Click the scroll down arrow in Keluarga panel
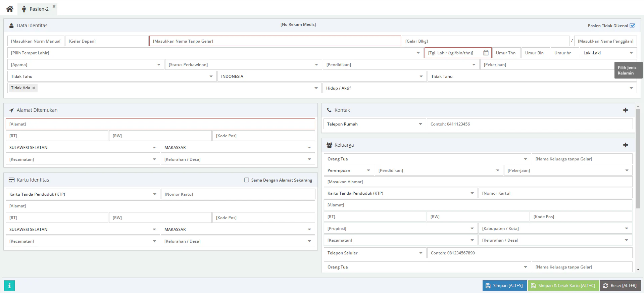The height and width of the screenshot is (293, 644). coord(638,269)
